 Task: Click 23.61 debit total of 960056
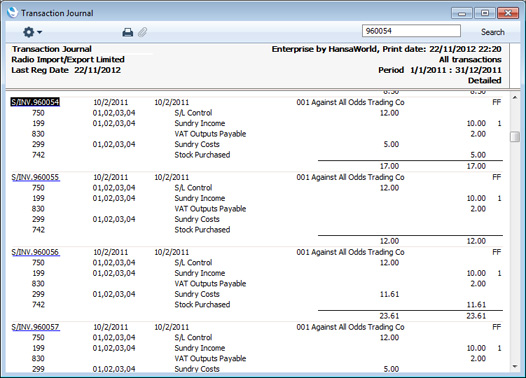(x=389, y=316)
